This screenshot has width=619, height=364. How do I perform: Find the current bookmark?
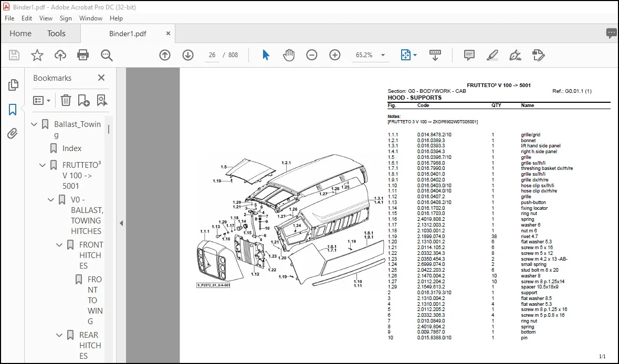(102, 101)
